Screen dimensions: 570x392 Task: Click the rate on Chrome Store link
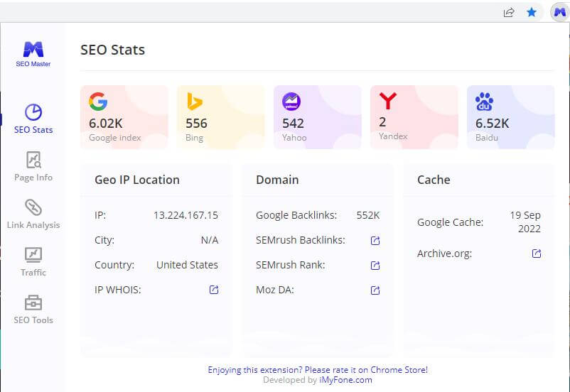318,370
